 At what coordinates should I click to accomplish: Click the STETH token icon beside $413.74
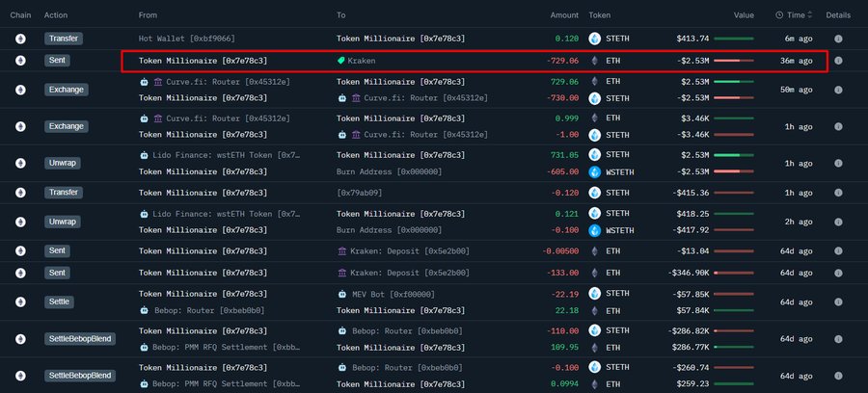(x=594, y=39)
